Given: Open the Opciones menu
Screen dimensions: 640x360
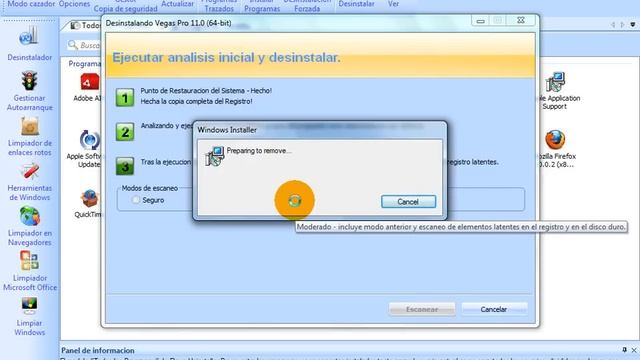Looking at the screenshot, I should click(74, 4).
